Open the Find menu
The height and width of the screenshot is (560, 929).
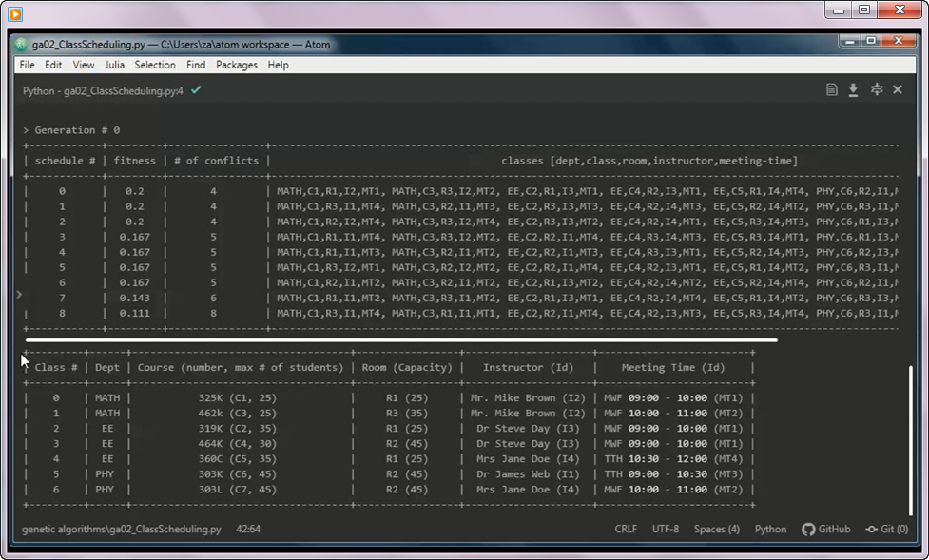point(195,65)
